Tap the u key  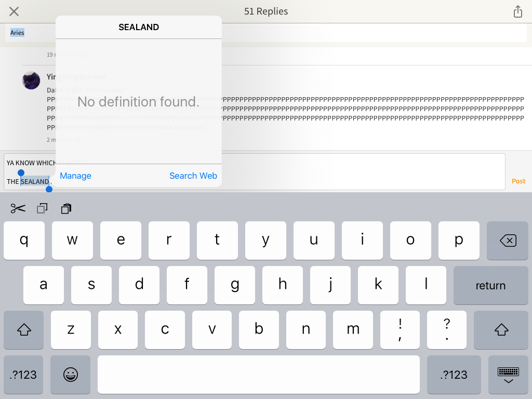[x=314, y=241]
